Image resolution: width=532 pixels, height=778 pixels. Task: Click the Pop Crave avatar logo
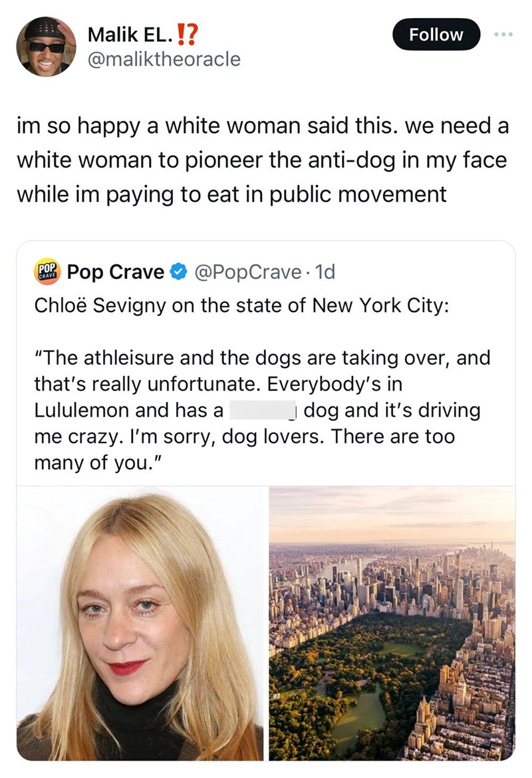coord(47,272)
